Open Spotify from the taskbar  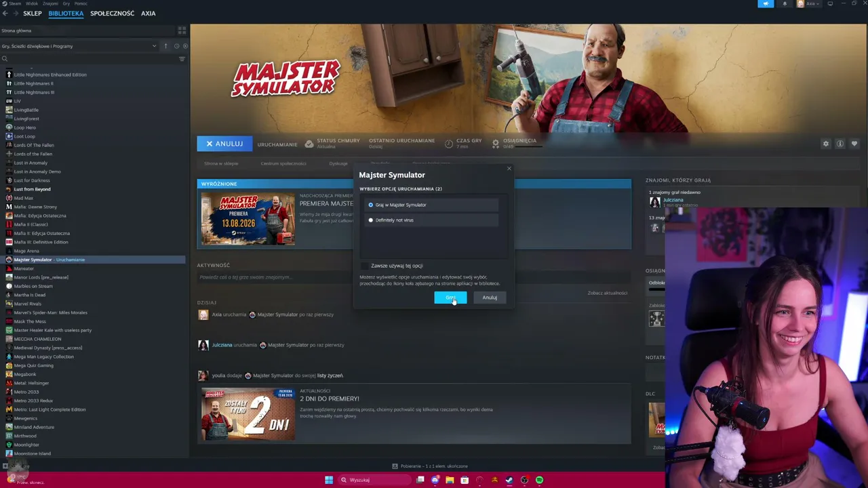click(539, 480)
